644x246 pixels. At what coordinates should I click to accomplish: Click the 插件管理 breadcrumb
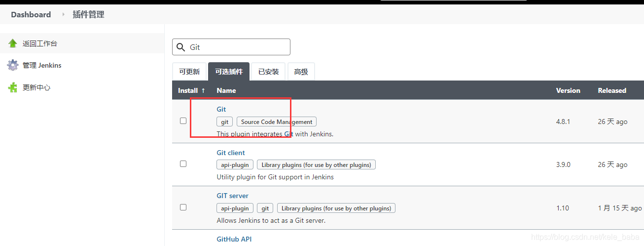[88, 14]
